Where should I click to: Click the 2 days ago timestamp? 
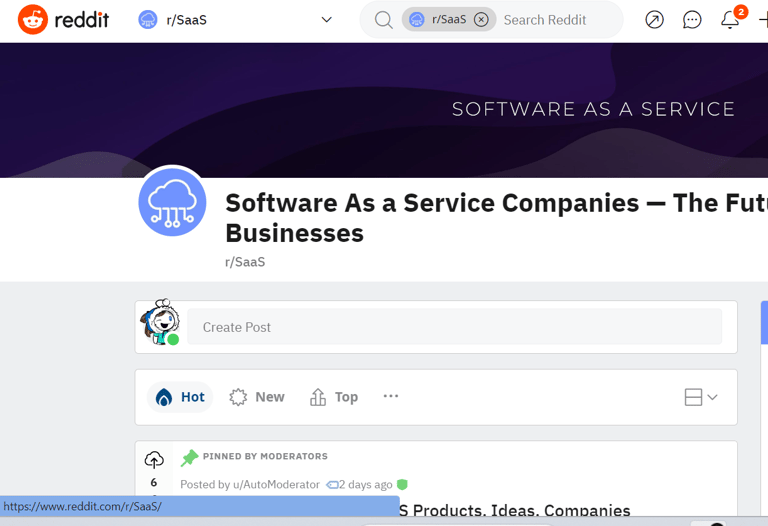[x=365, y=484]
